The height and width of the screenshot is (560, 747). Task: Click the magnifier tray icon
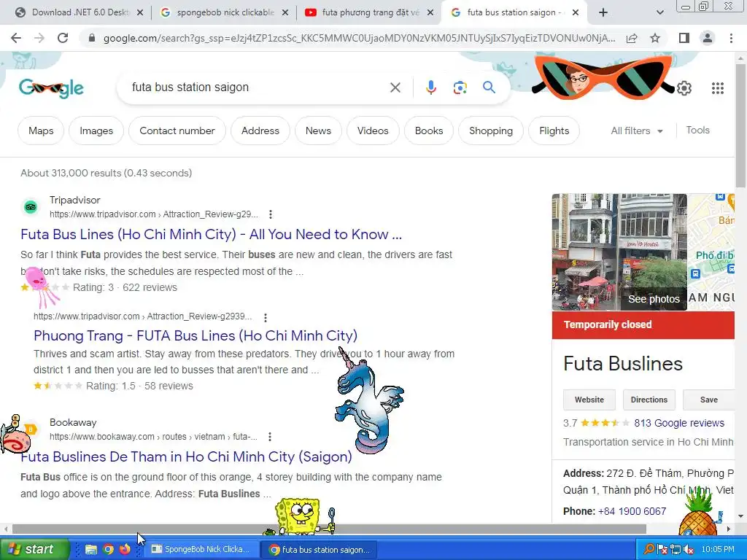click(x=649, y=549)
